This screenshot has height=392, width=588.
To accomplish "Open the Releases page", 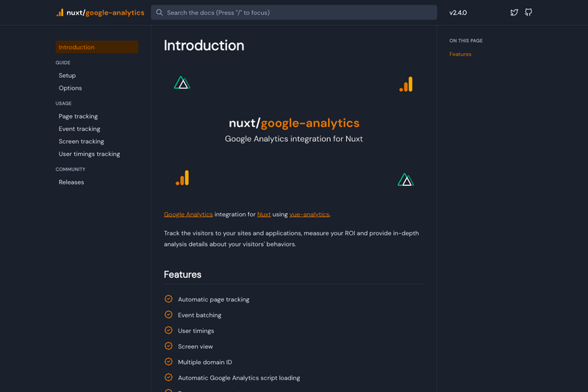I will pos(71,182).
